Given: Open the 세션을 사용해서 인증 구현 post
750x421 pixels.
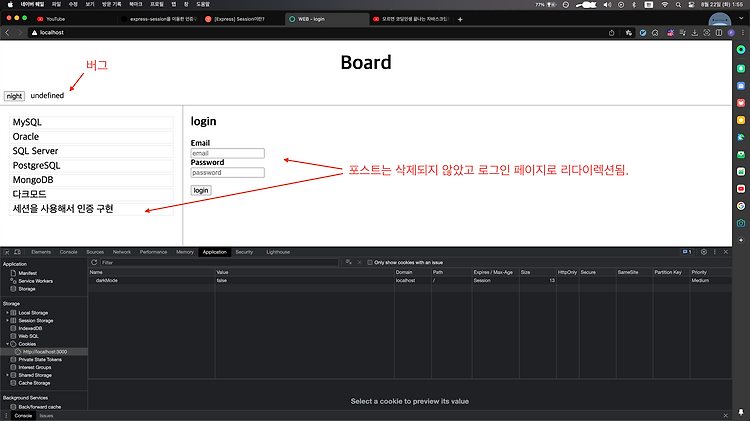Looking at the screenshot, I should (63, 209).
